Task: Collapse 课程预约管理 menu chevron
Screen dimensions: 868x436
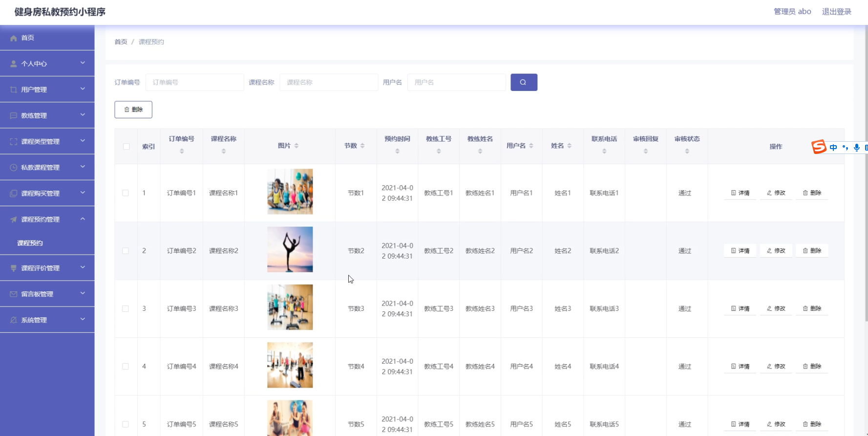Action: pos(83,219)
